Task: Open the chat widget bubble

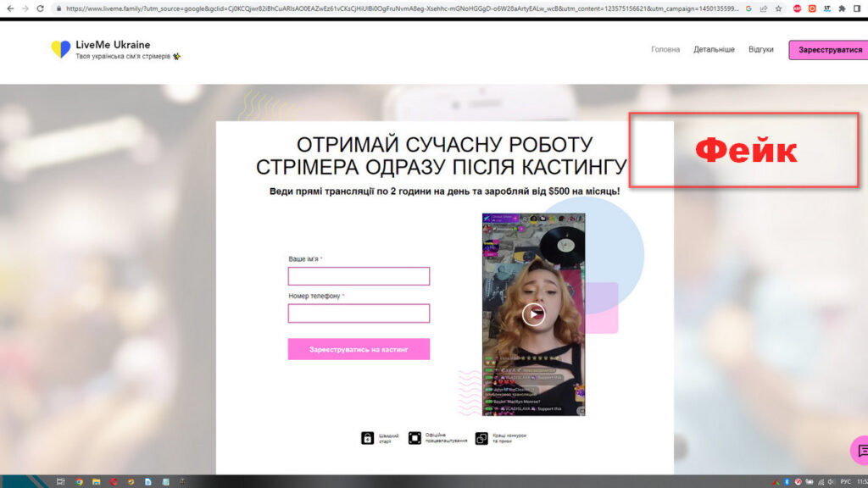Action: [860, 450]
